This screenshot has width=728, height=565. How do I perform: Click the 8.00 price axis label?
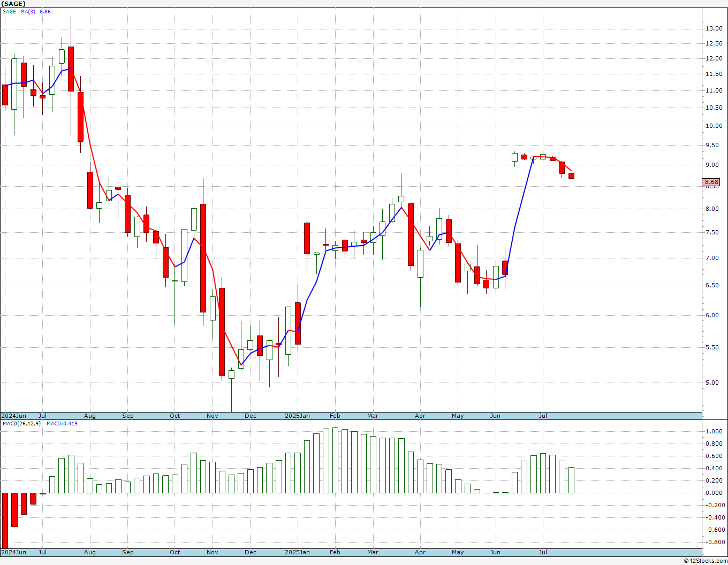[712, 209]
